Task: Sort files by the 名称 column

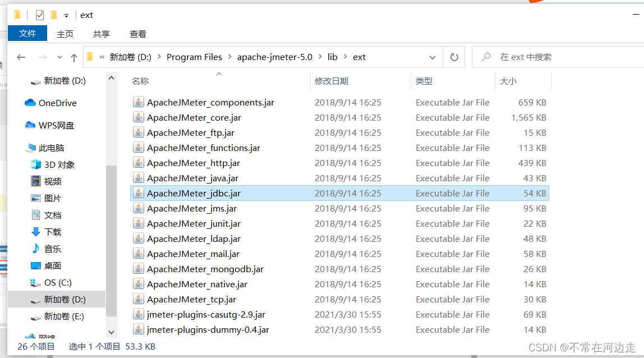Action: point(140,81)
